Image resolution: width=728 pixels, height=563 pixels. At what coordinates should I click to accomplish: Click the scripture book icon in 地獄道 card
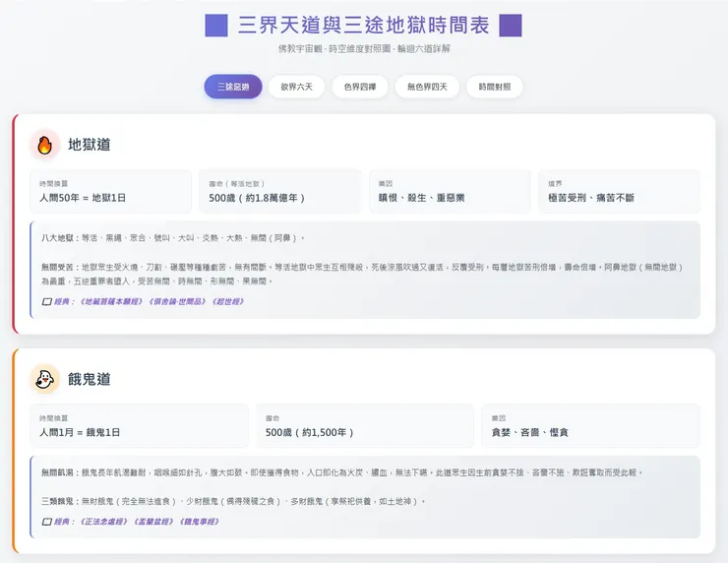[47, 301]
